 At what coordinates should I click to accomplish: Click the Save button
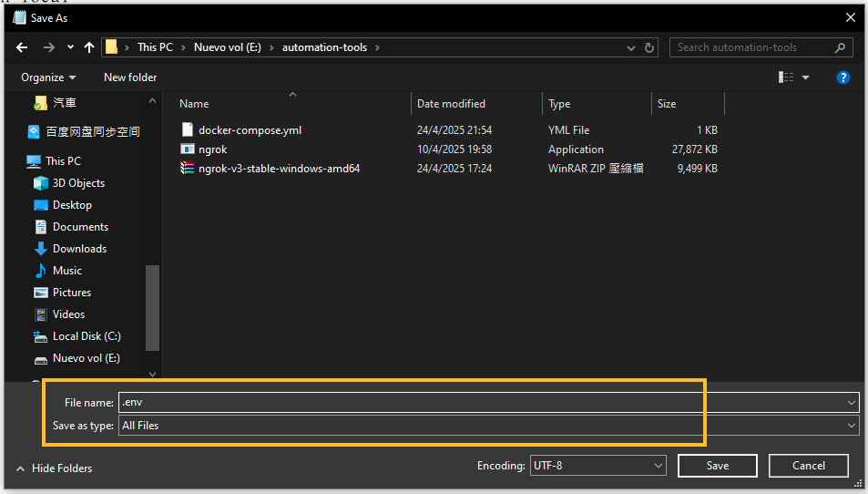click(718, 466)
